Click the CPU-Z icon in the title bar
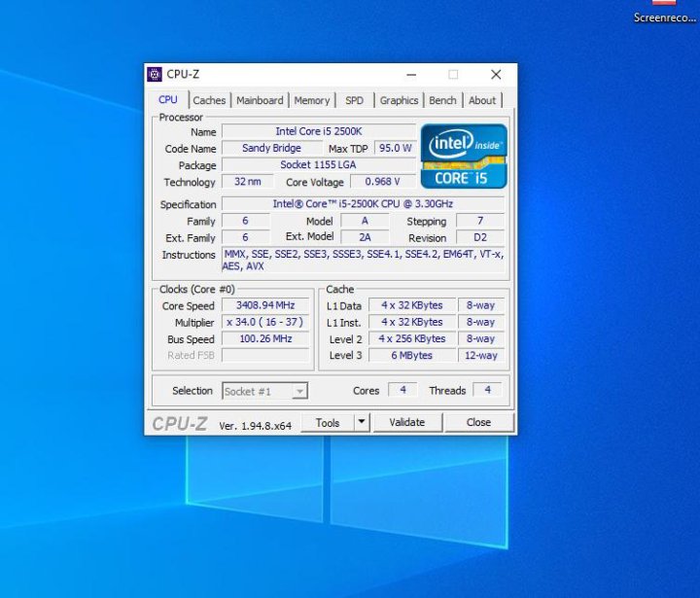Screen dimensions: 700x598 pyautogui.click(x=155, y=75)
